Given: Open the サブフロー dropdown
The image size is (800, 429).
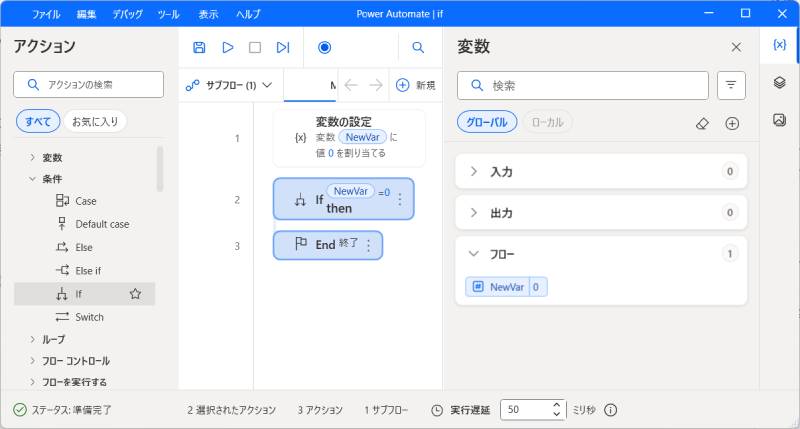Looking at the screenshot, I should coord(230,86).
